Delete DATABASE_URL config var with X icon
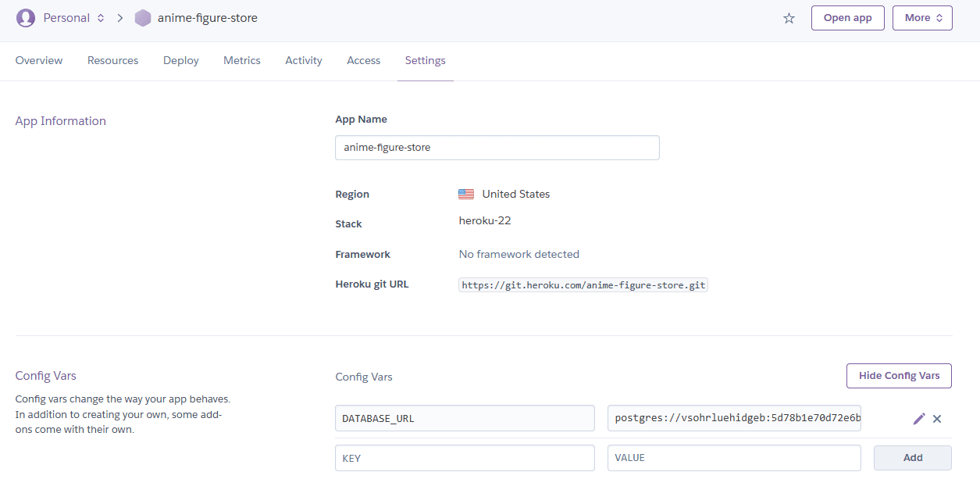The image size is (980, 497). click(x=937, y=419)
